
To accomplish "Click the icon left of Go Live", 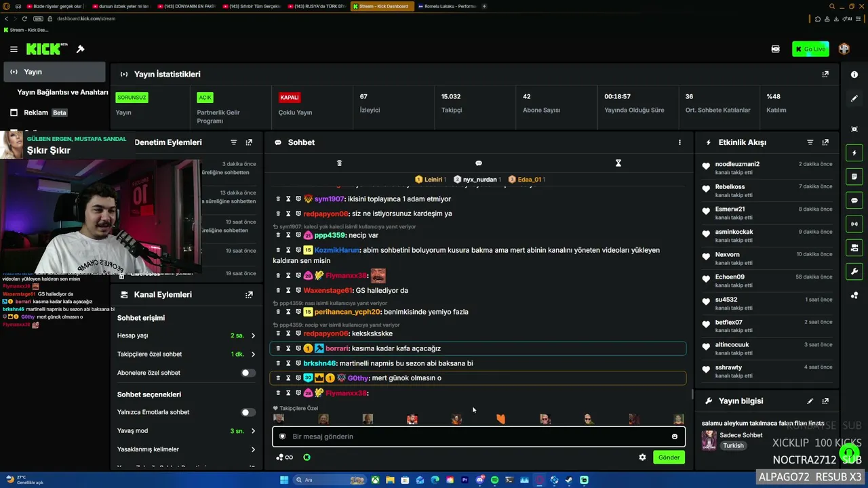I will click(x=776, y=49).
